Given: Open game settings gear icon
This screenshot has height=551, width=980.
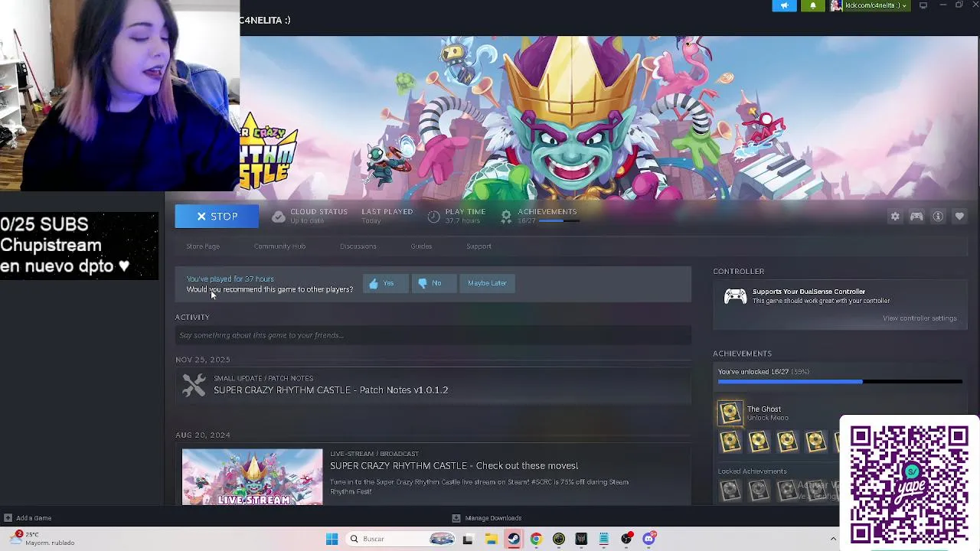Looking at the screenshot, I should [895, 217].
